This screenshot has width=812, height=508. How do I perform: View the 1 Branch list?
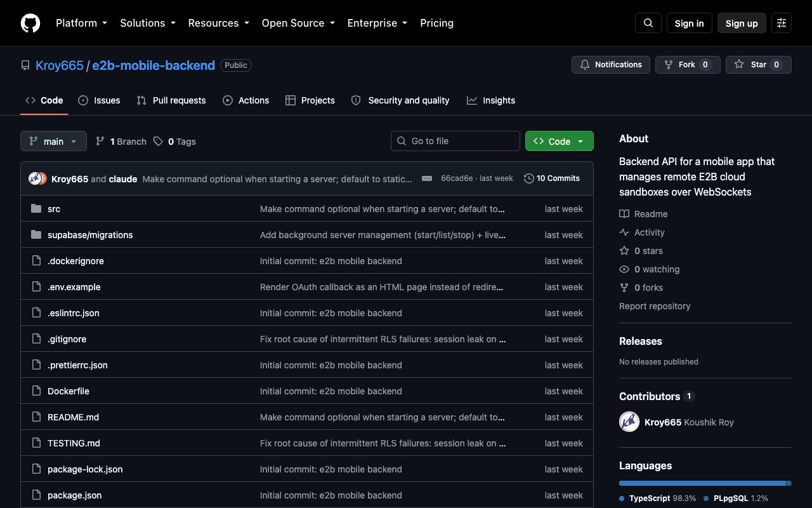(x=121, y=142)
